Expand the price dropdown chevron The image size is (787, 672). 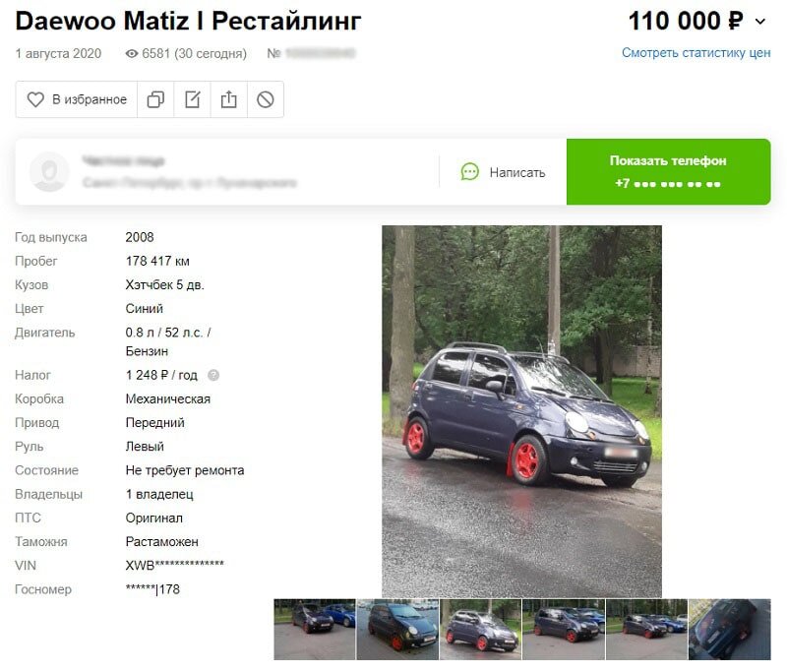[x=760, y=22]
